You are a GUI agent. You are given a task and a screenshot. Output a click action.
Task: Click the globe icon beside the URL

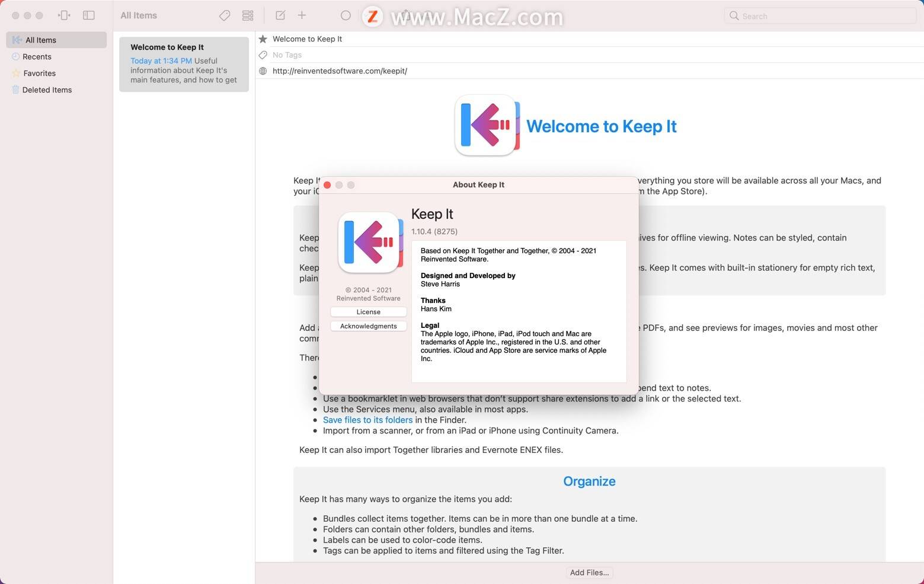click(x=263, y=71)
